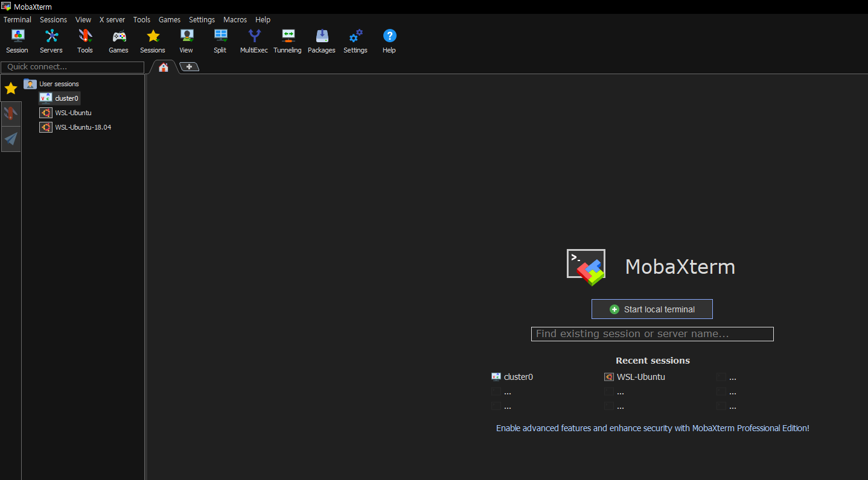Click the Split toolbar icon

(x=220, y=36)
